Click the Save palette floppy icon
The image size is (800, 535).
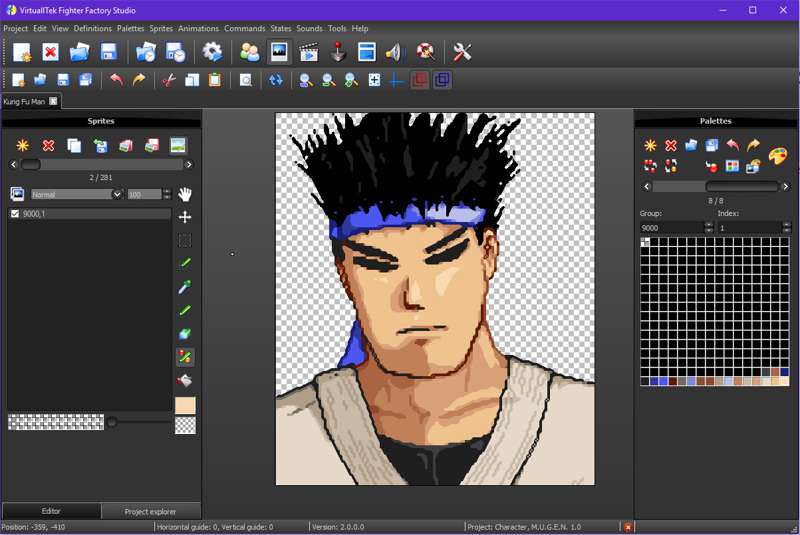(x=712, y=146)
